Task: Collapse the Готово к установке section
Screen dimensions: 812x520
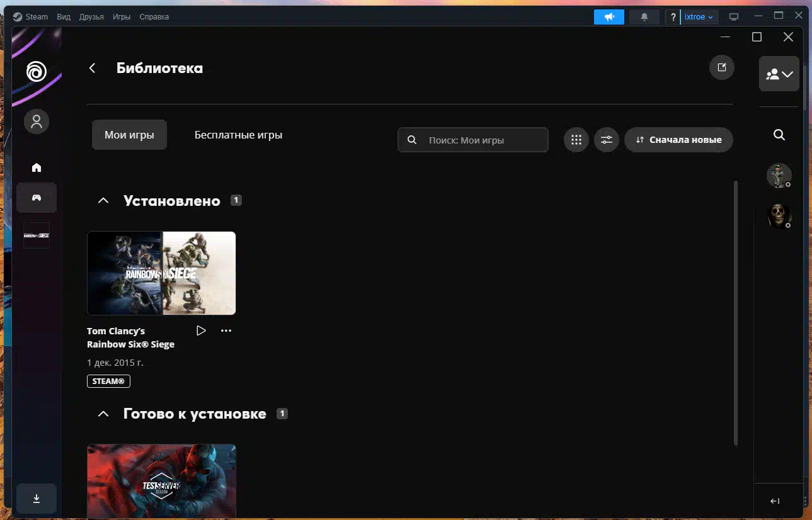Action: tap(103, 414)
